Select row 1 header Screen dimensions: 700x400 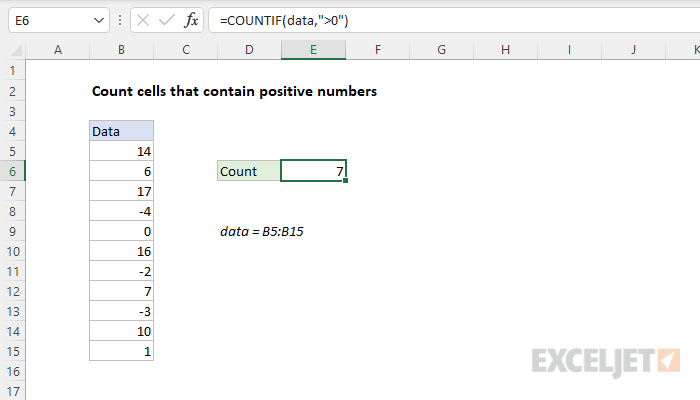coord(12,71)
